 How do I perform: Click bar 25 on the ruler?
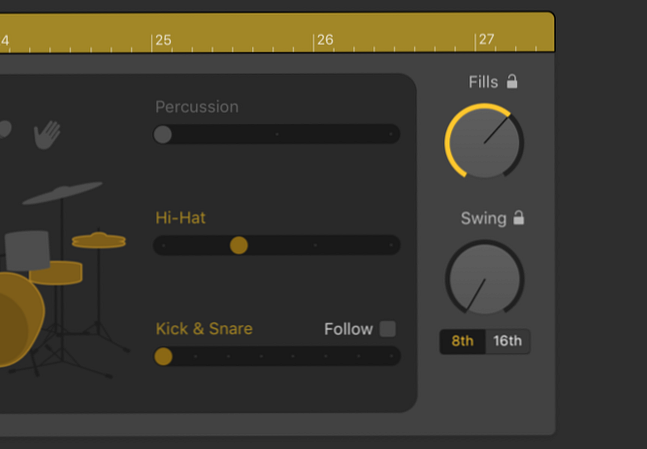point(162,40)
